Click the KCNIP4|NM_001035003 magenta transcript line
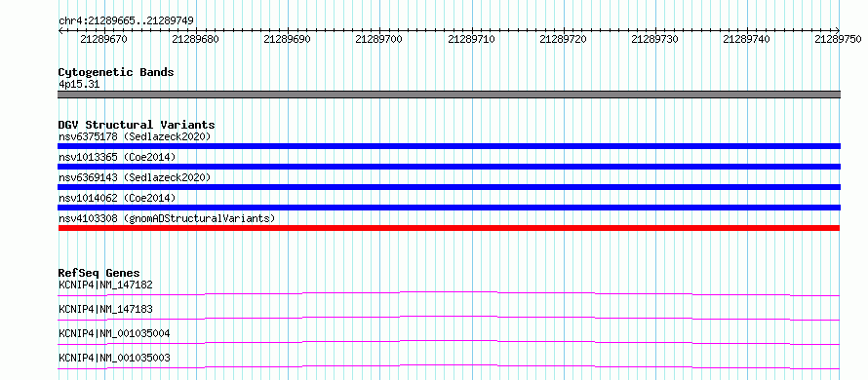Image resolution: width=868 pixels, height=380 pixels. point(449,366)
